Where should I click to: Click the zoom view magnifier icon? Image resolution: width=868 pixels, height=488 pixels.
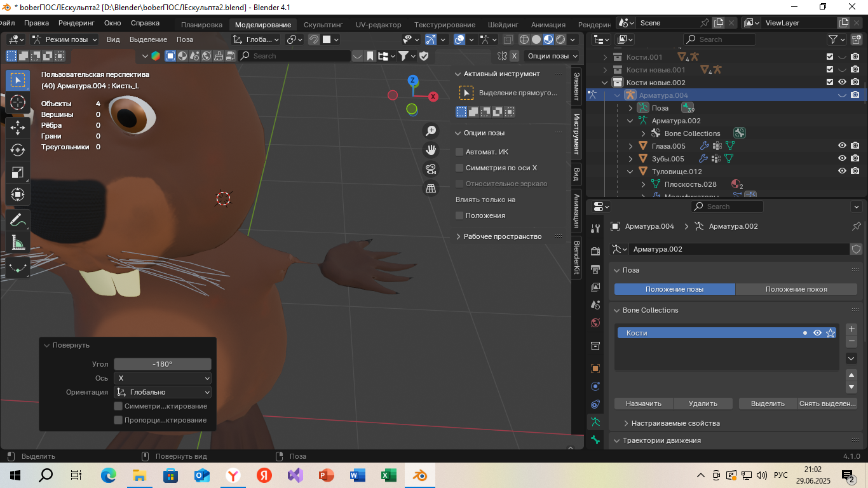point(431,131)
